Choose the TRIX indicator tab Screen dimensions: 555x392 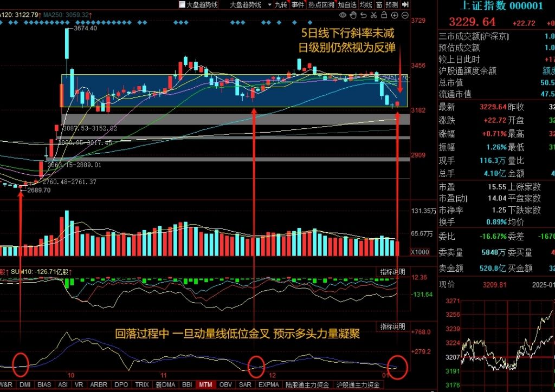tap(142, 384)
